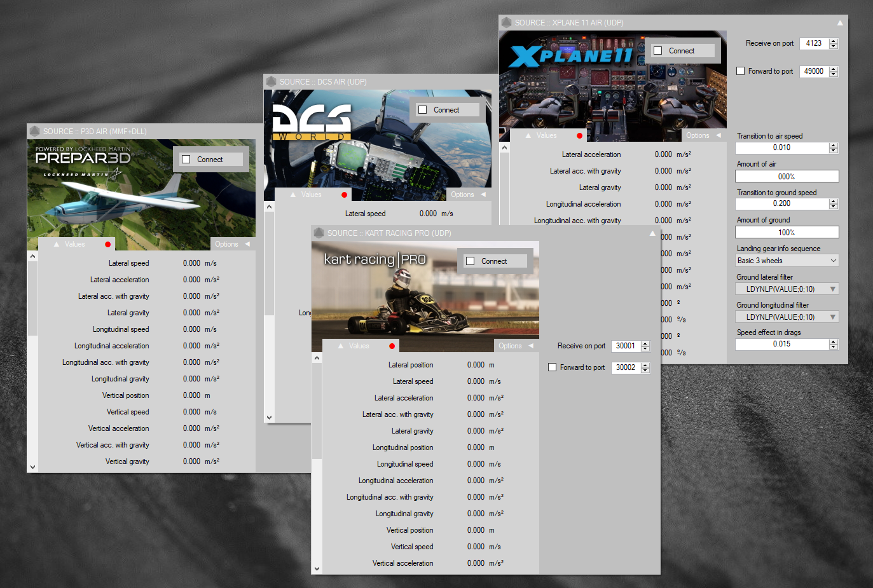Image resolution: width=873 pixels, height=588 pixels.
Task: Enable Forward to port 49000 checkbox
Action: [741, 71]
